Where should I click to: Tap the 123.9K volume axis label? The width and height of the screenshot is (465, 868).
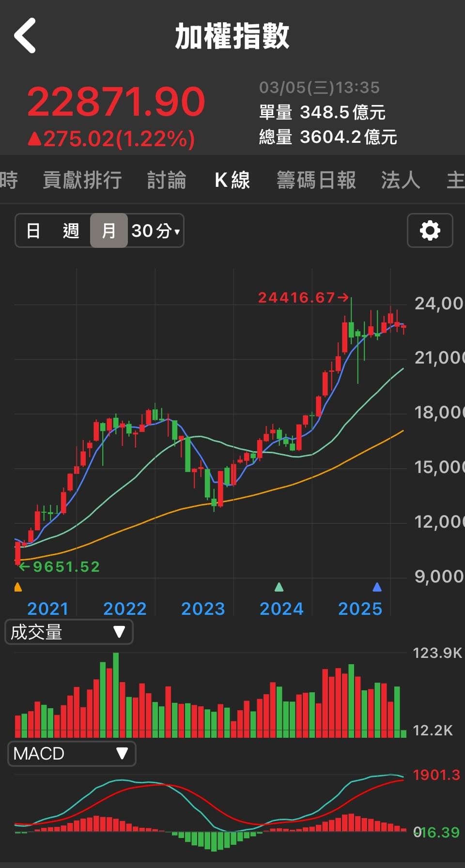(x=437, y=653)
